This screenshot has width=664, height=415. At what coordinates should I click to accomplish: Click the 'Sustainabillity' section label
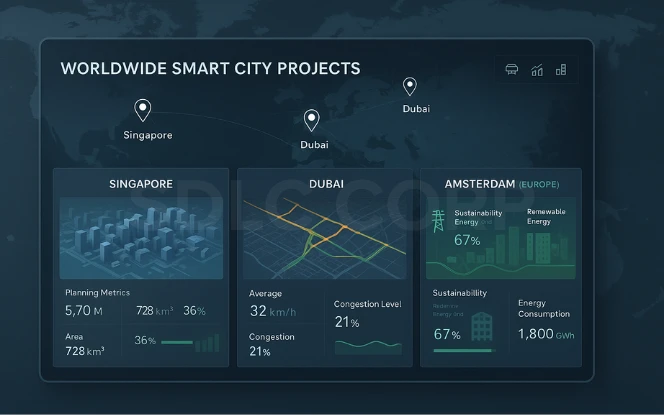click(459, 293)
